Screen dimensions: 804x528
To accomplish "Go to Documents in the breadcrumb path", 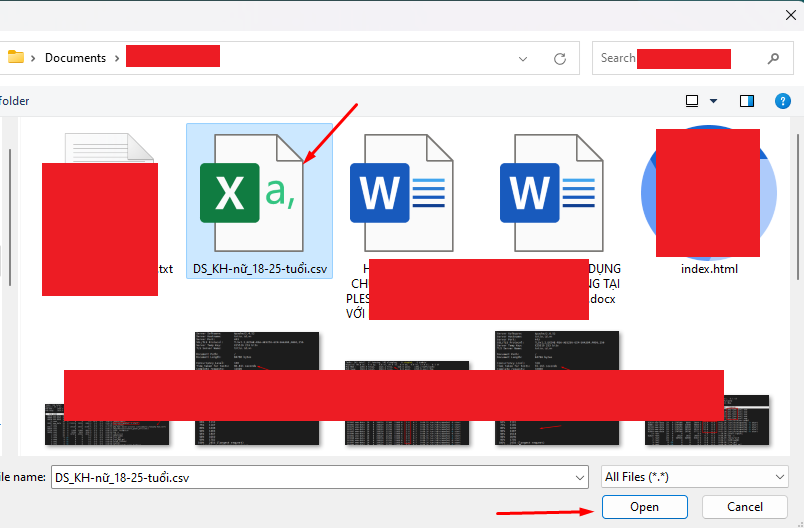I will pos(75,58).
